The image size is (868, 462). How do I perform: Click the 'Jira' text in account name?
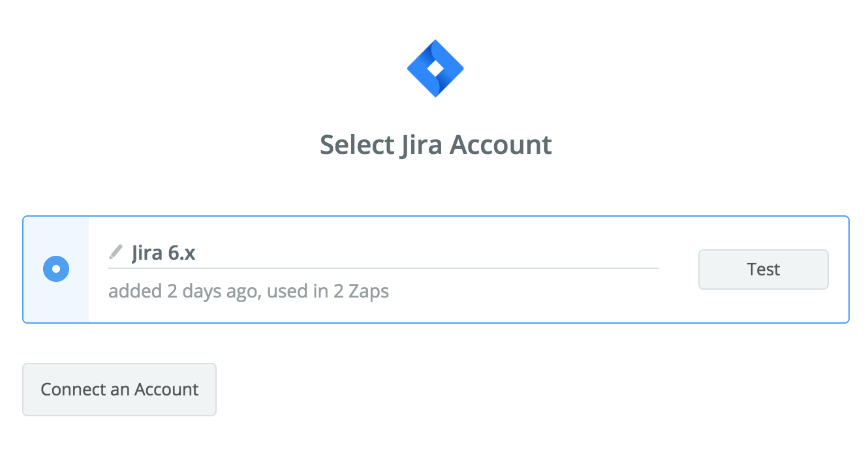pos(147,253)
